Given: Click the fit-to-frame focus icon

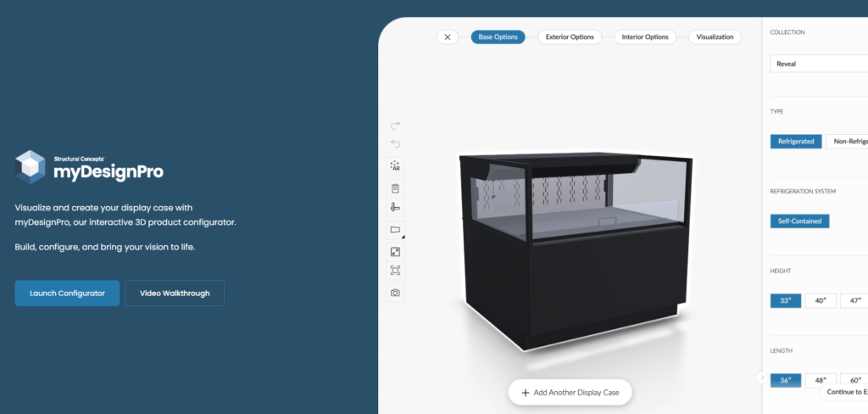Looking at the screenshot, I should [395, 271].
